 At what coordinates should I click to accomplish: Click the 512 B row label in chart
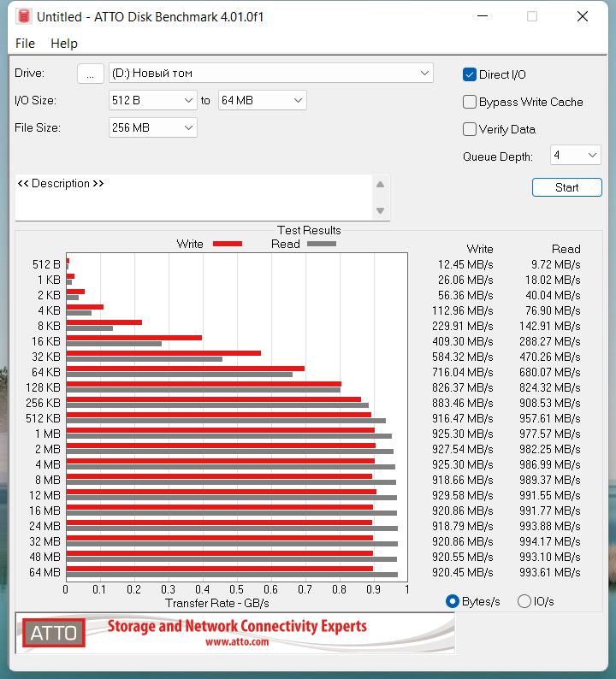tap(46, 264)
